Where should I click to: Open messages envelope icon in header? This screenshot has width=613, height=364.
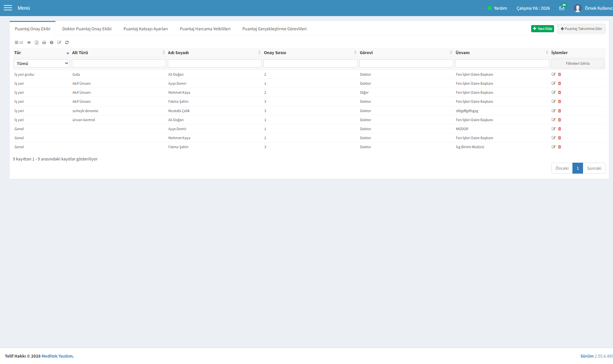(562, 8)
